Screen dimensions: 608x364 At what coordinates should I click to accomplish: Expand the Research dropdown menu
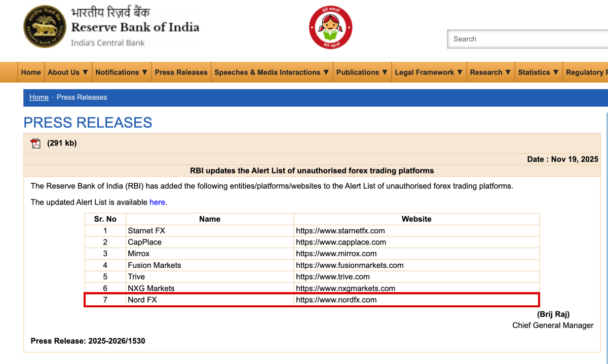point(490,72)
